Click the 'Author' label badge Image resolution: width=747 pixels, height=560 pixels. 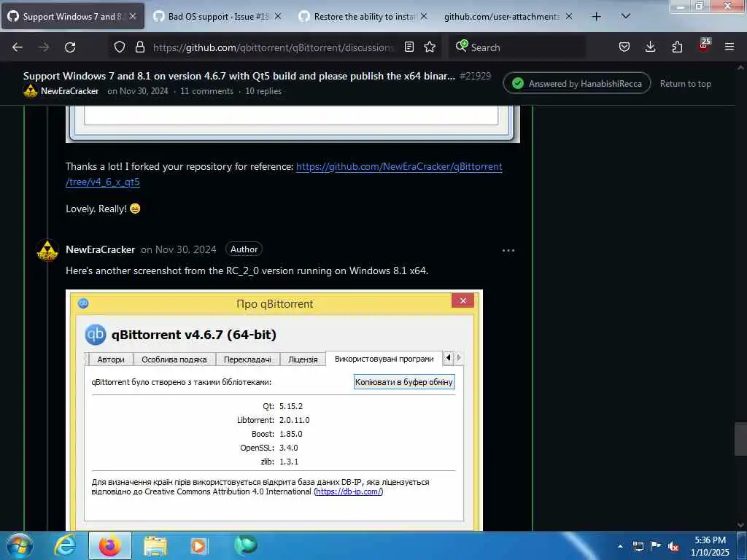tap(244, 249)
